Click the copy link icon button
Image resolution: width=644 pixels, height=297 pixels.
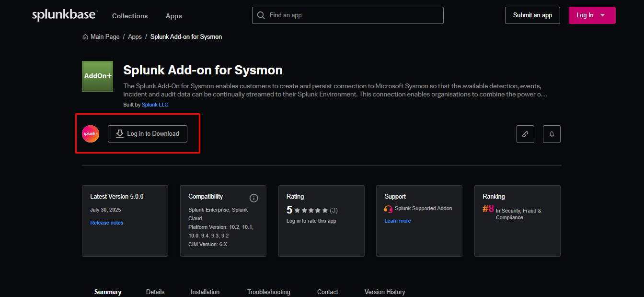pyautogui.click(x=525, y=134)
